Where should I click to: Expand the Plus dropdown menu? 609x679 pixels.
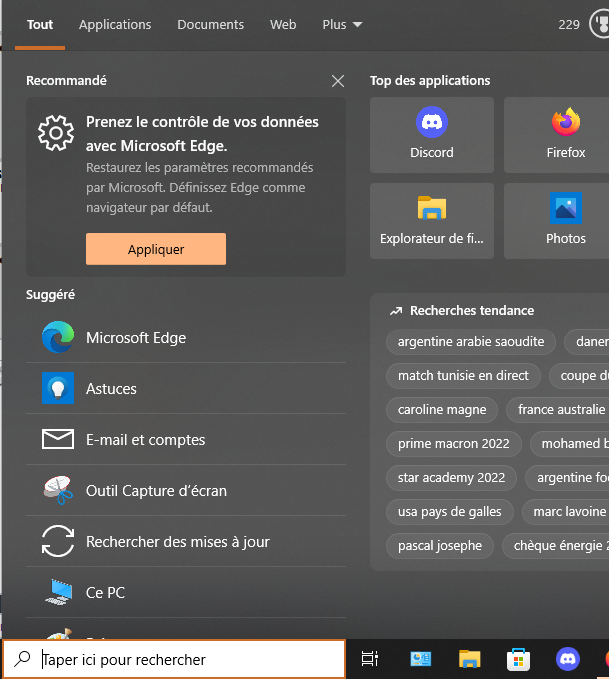pyautogui.click(x=342, y=24)
